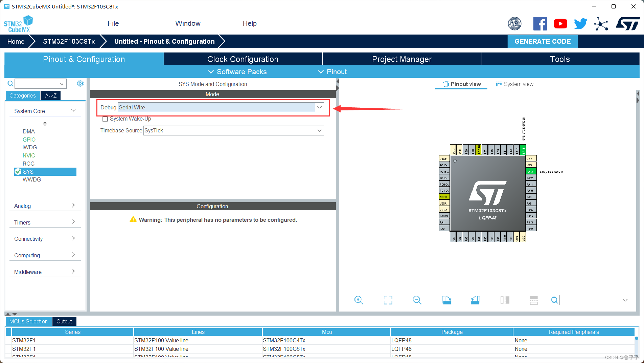The width and height of the screenshot is (644, 363).
Task: Click the pin search magnifier icon
Action: [x=555, y=300]
